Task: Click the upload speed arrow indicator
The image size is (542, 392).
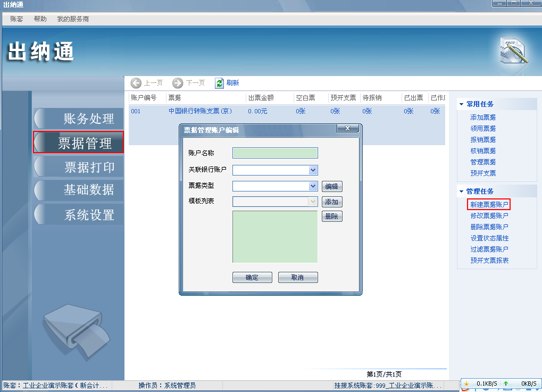Action: tap(506, 383)
